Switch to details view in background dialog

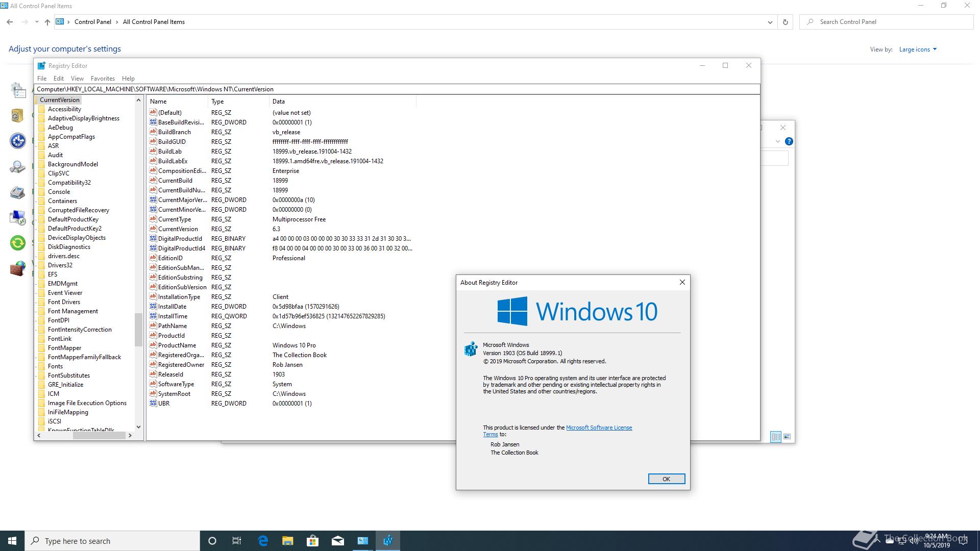click(x=776, y=437)
